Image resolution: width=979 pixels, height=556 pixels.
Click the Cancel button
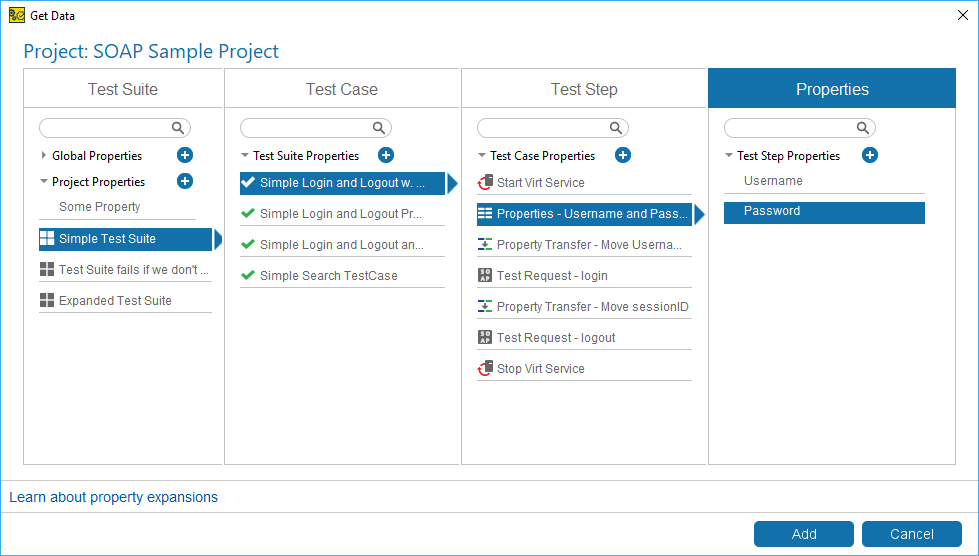[912, 534]
